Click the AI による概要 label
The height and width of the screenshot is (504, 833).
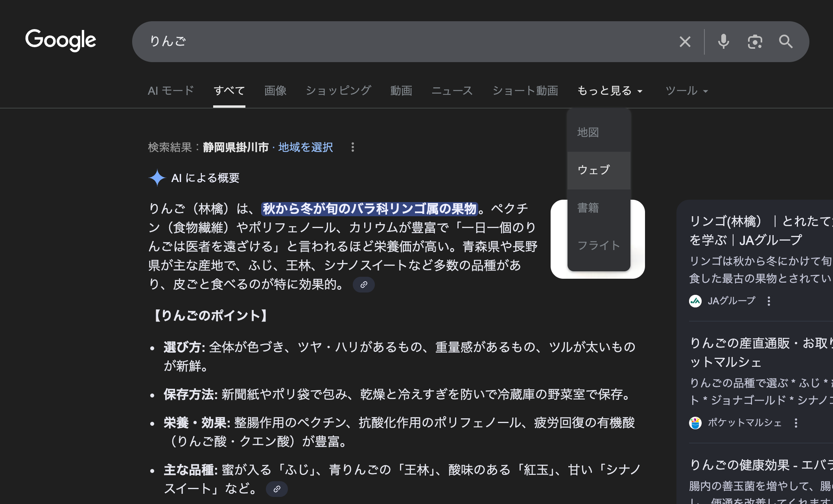pyautogui.click(x=205, y=178)
